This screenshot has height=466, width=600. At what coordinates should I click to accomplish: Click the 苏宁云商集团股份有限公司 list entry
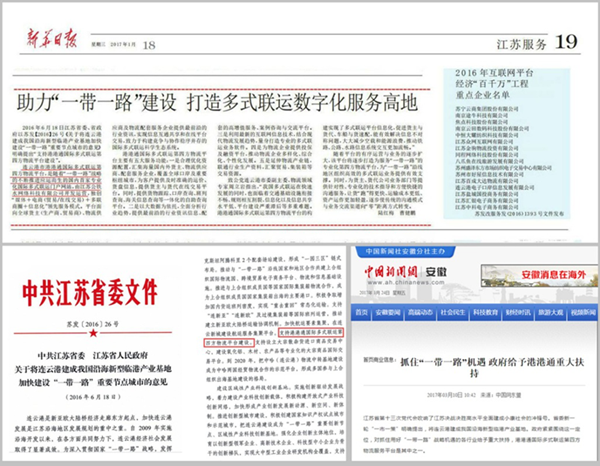click(487, 109)
